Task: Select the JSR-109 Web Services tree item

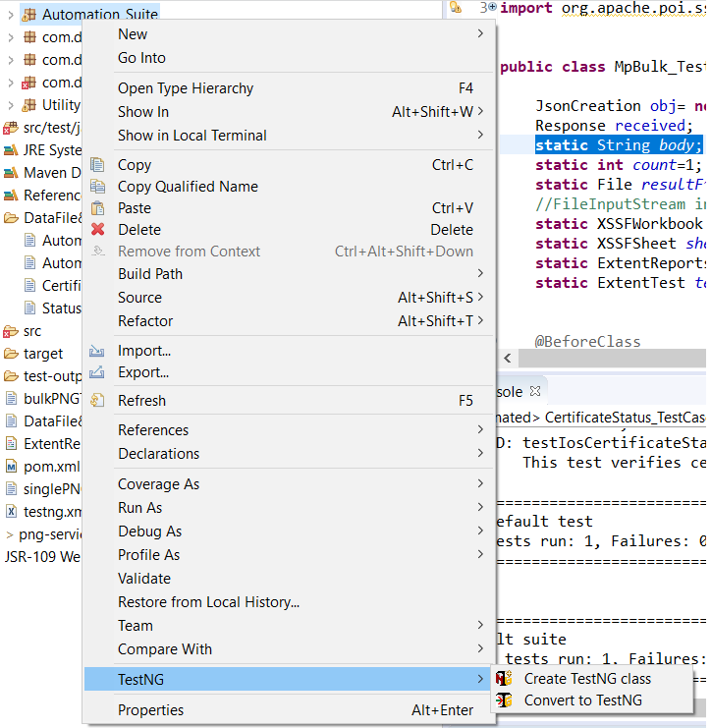Action: (42, 556)
